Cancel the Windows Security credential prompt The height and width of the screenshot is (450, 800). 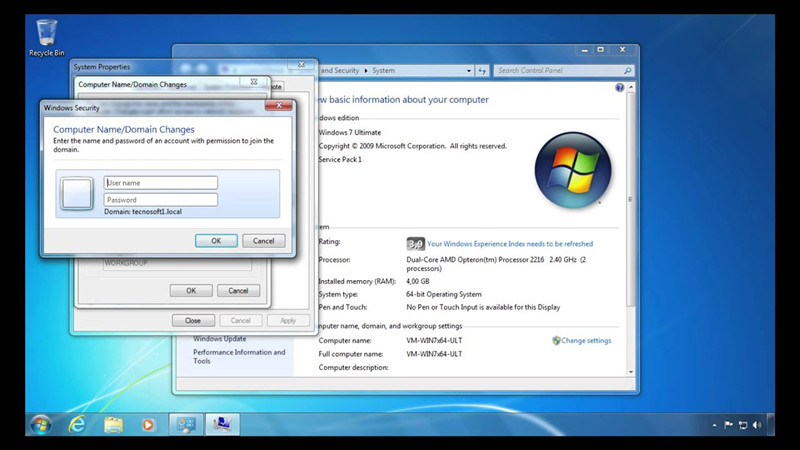(x=263, y=241)
